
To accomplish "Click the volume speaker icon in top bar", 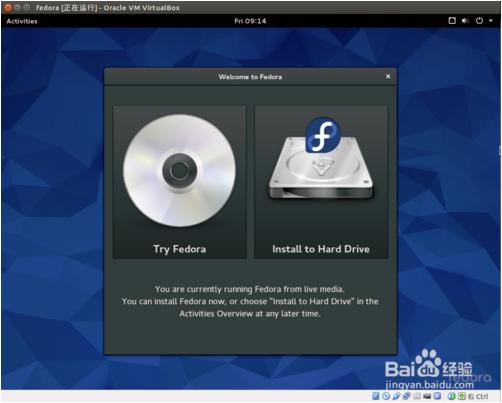I will (x=465, y=21).
